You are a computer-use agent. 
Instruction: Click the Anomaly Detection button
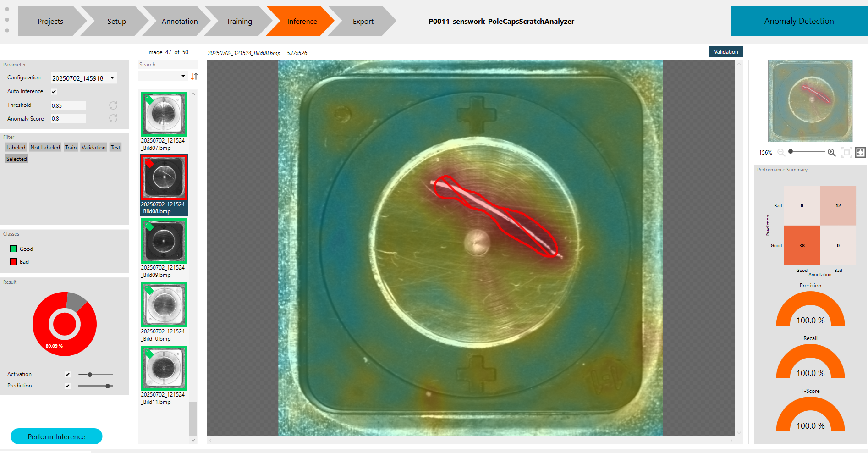[799, 21]
